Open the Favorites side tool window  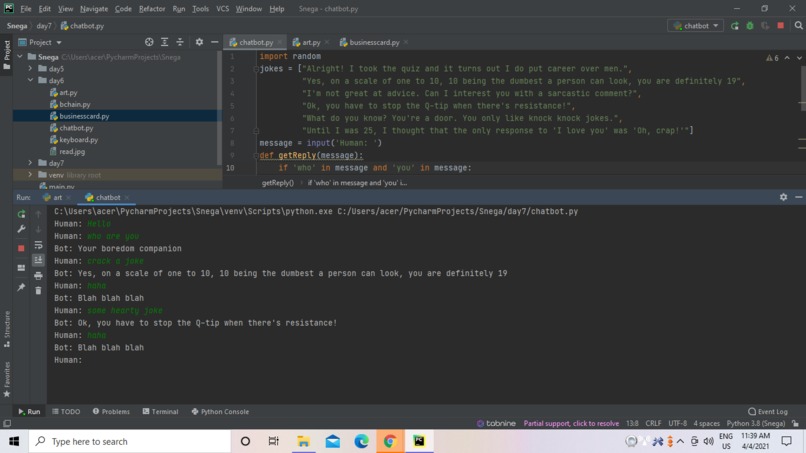7,379
